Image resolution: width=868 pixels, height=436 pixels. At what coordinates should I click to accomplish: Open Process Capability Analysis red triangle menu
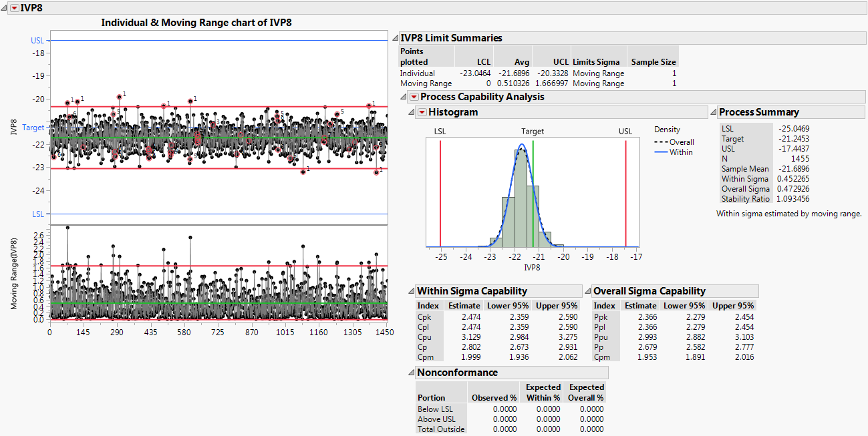point(414,97)
